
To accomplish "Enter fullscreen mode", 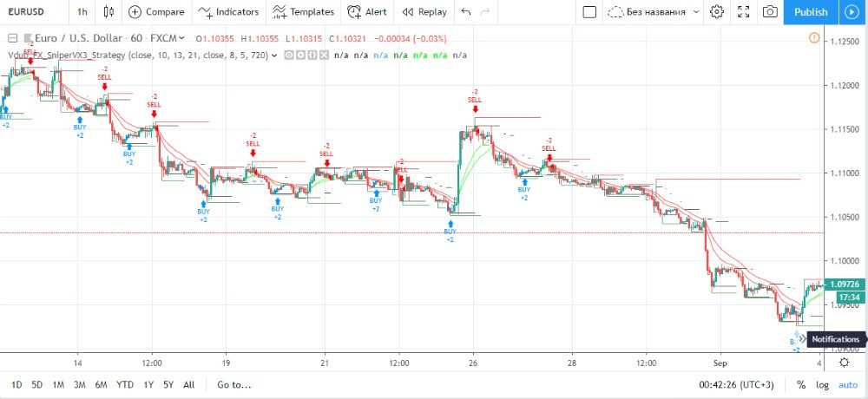I will (x=743, y=12).
